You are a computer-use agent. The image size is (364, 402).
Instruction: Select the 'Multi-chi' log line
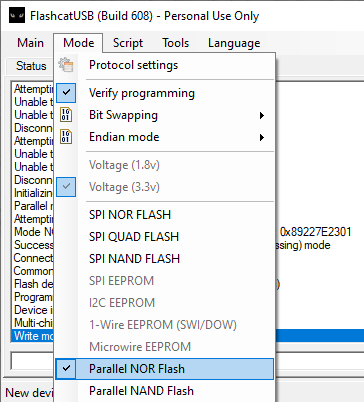pos(34,323)
